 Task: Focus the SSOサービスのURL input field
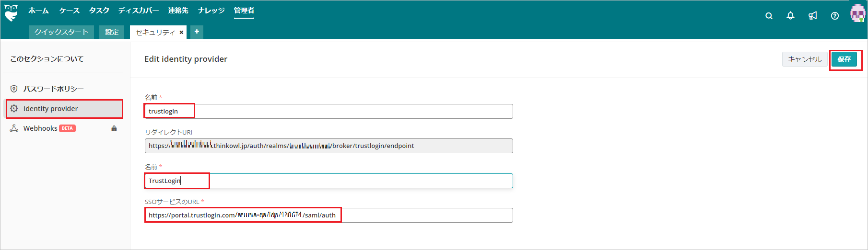coord(328,215)
